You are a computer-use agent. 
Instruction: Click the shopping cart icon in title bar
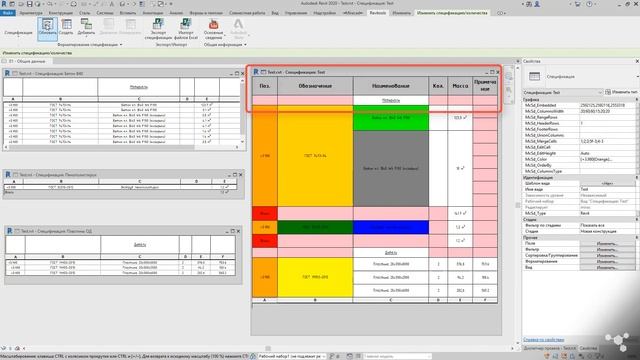(577, 4)
